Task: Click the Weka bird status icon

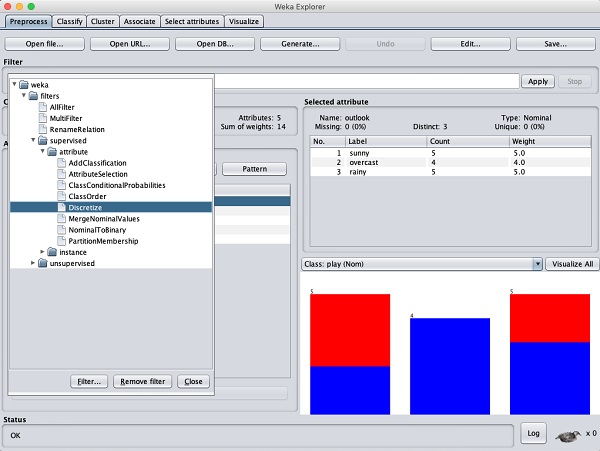Action: (x=566, y=434)
